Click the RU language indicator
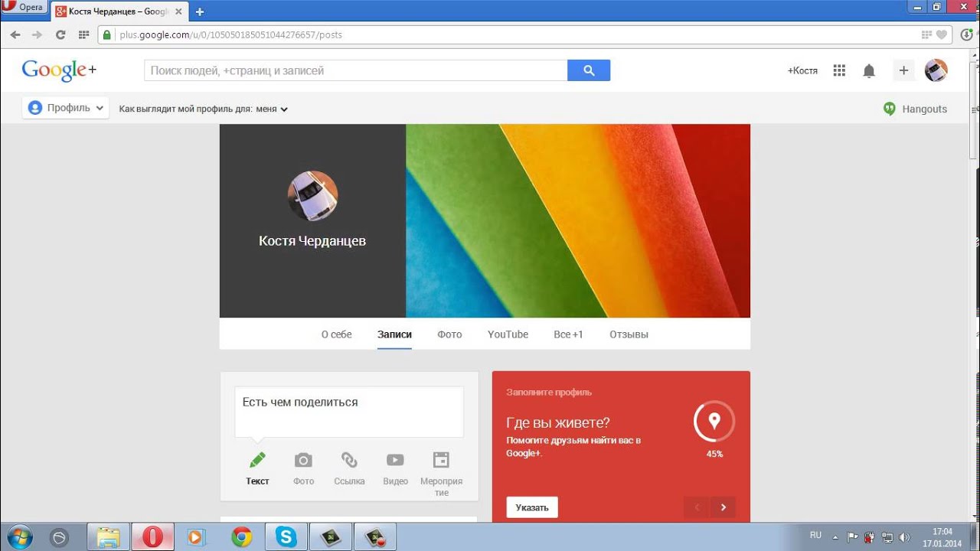This screenshot has width=980, height=551. (x=815, y=535)
